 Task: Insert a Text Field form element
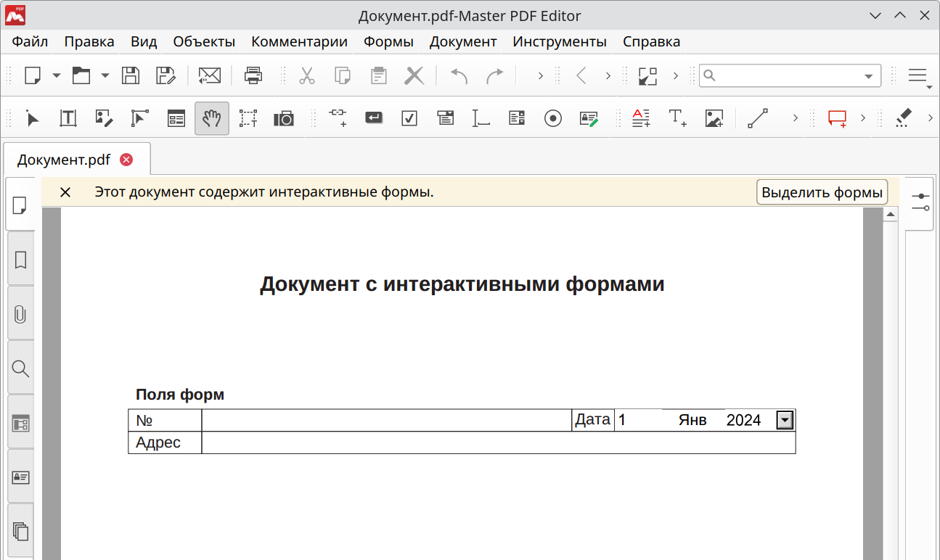(x=481, y=118)
